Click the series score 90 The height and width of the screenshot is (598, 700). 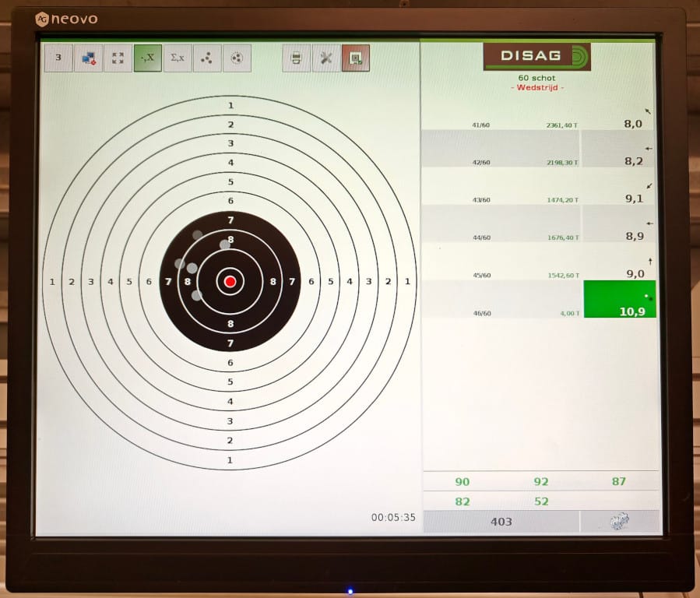[x=462, y=481]
